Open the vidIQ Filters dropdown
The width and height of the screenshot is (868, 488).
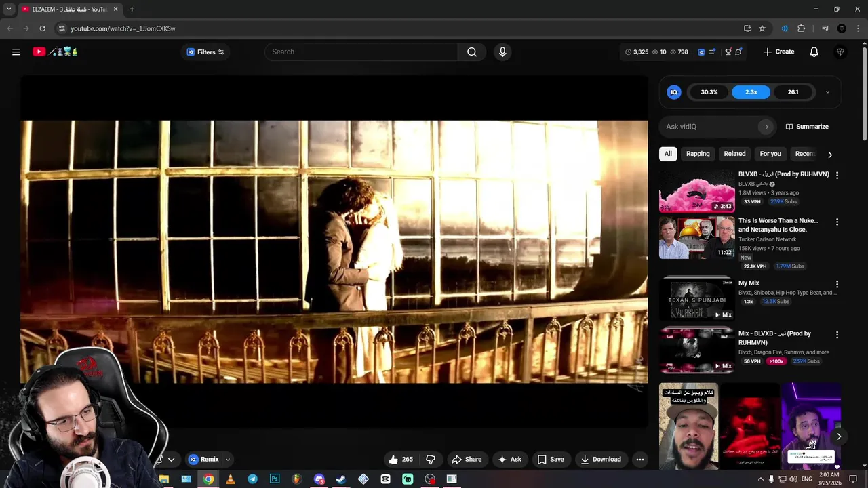pos(205,52)
